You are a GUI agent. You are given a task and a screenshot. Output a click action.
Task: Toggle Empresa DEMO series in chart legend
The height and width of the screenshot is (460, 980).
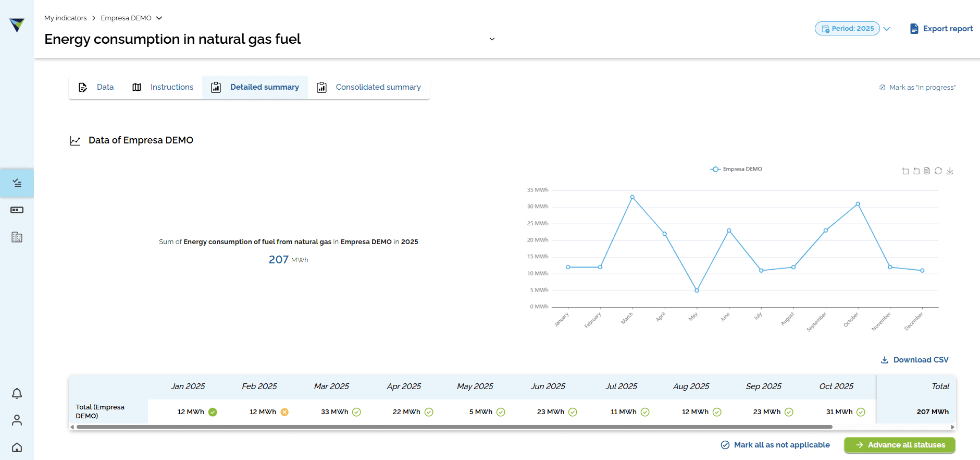(736, 169)
